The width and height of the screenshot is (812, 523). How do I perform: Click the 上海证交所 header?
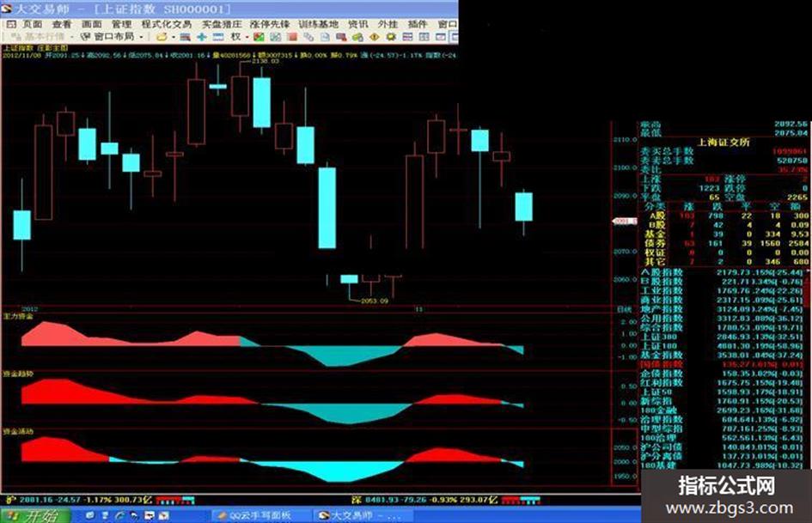723,143
